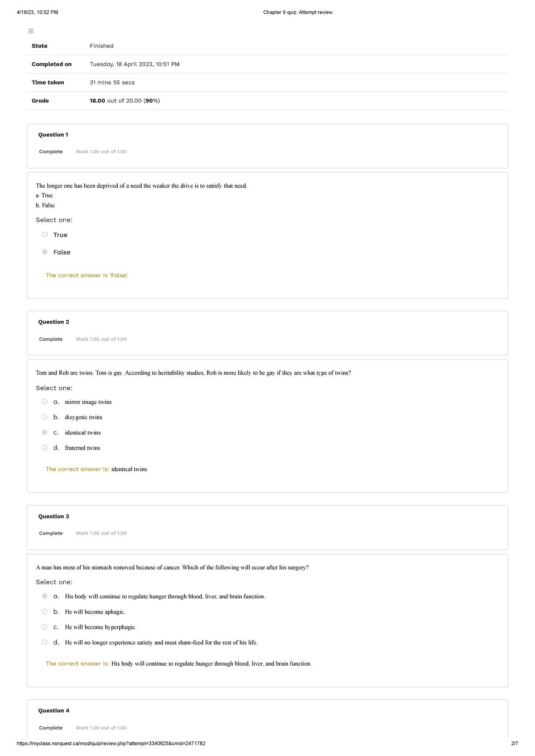Click the Grade value 18.00 out of 20.00
The width and height of the screenshot is (535, 756).
(124, 101)
